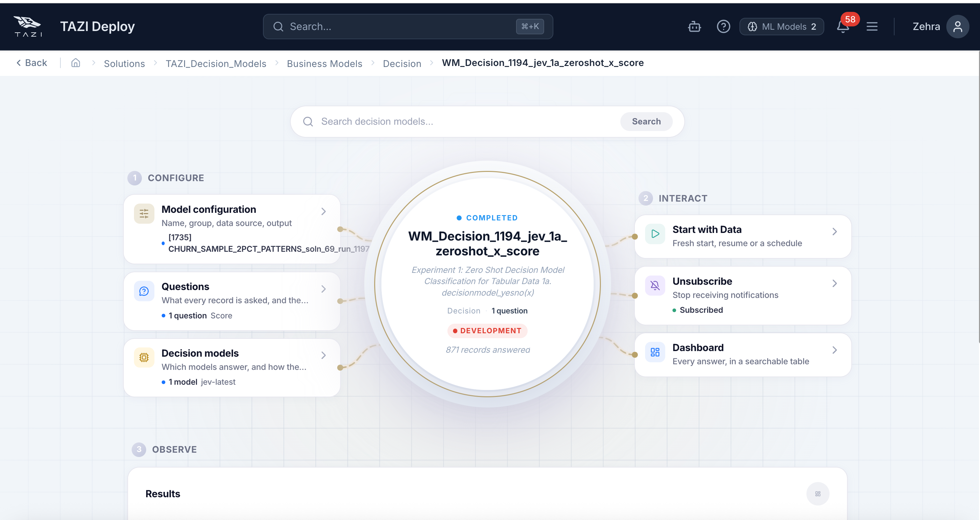Click the 58 notification count badge
Viewport: 980px width, 520px height.
tap(850, 19)
